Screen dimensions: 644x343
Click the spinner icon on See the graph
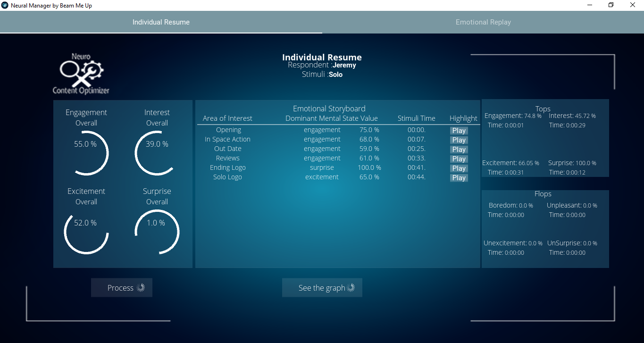point(351,288)
